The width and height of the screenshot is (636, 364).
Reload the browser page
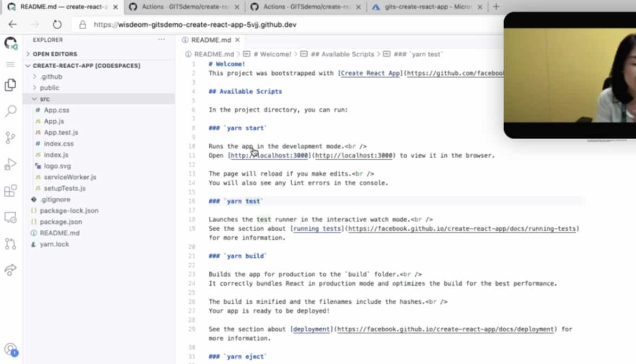(57, 24)
